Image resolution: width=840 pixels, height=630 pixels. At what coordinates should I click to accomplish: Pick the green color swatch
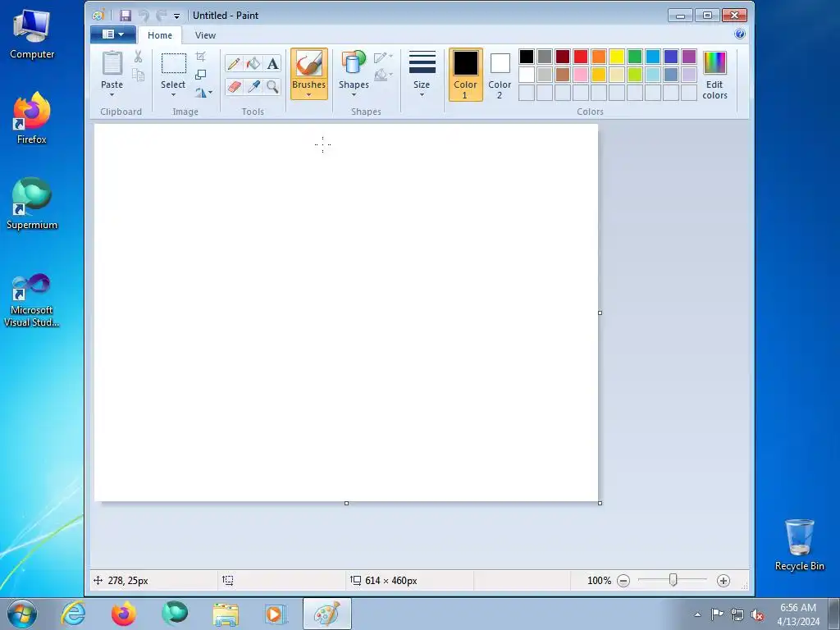(635, 57)
